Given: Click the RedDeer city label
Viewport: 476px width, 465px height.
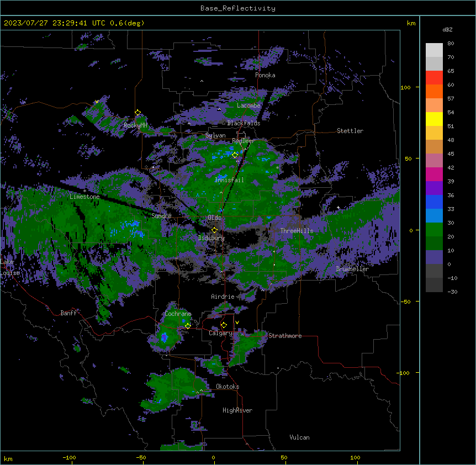Looking at the screenshot, I should coord(243,140).
